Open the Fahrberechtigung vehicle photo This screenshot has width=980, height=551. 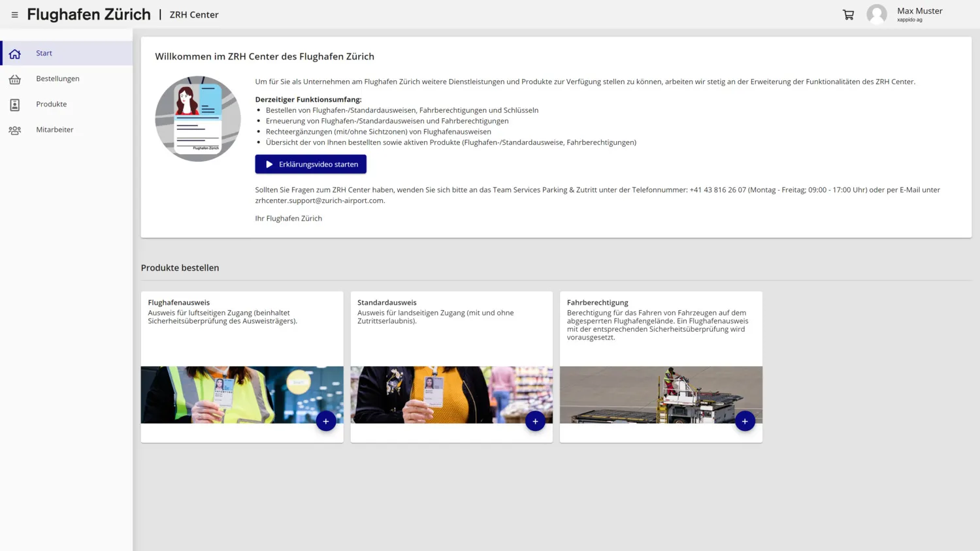(661, 395)
